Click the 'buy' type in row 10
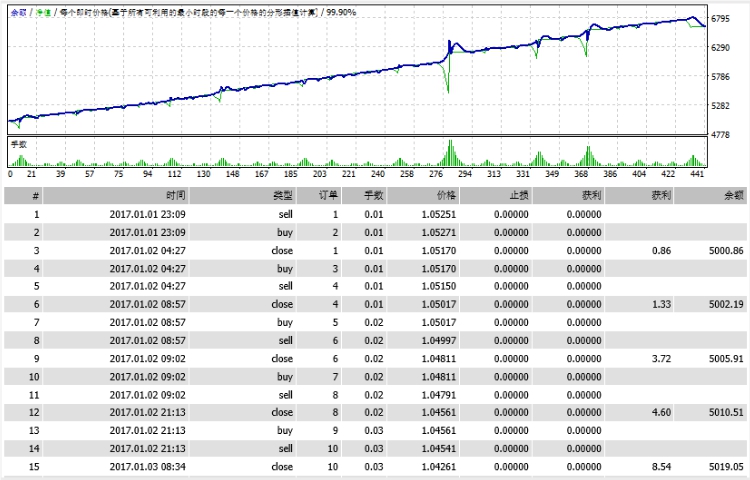This screenshot has height=480, width=750. [285, 377]
